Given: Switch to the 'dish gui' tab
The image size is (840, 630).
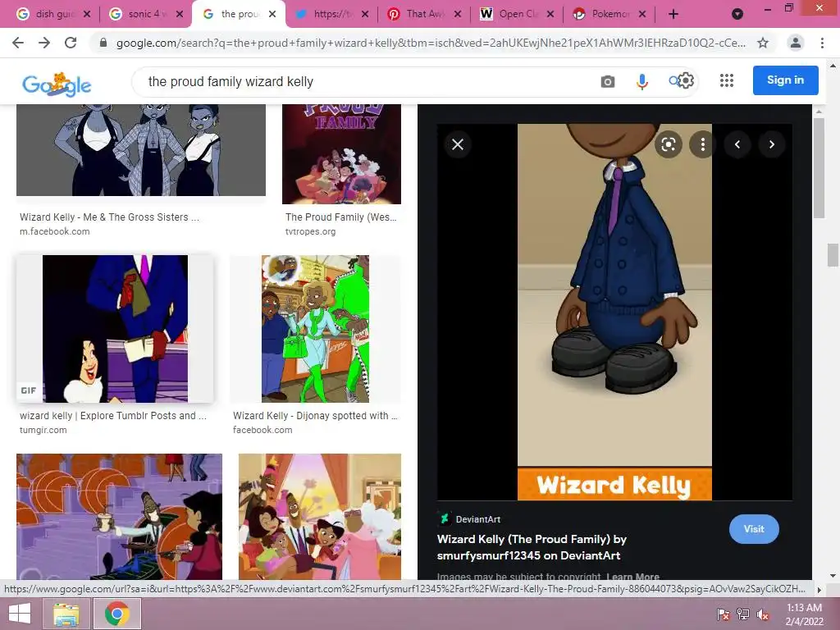Looking at the screenshot, I should [52, 14].
